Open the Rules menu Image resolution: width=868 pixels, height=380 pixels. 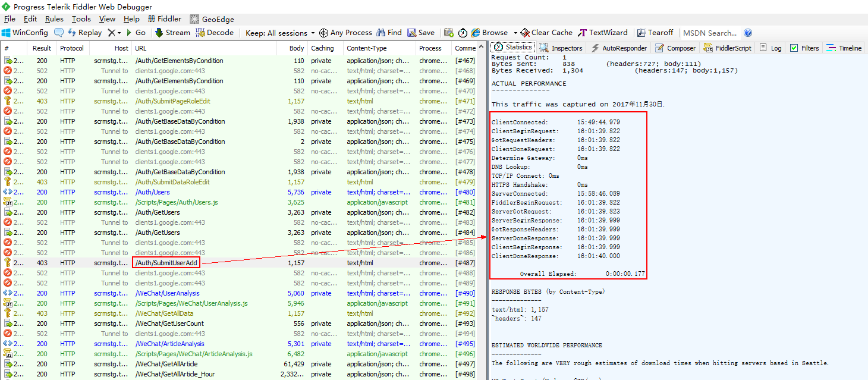pyautogui.click(x=54, y=19)
